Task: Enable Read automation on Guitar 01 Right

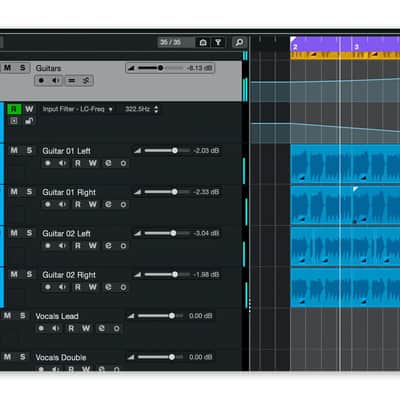Action: 78,204
